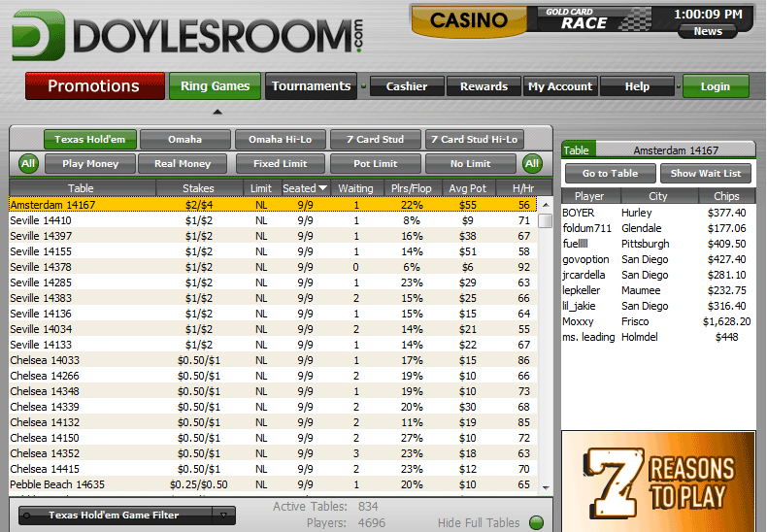The width and height of the screenshot is (767, 532).
Task: Select the Chelsea 14352 table row
Action: coord(273,453)
